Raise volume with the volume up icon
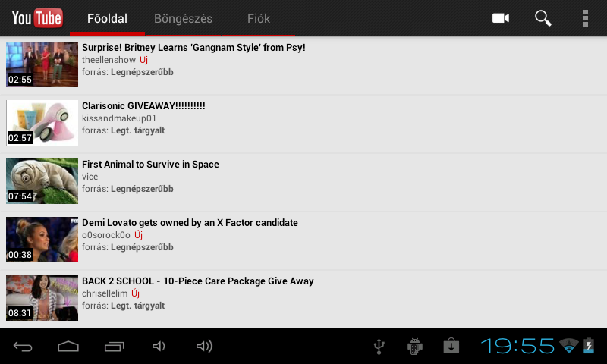The image size is (607, 364). click(x=204, y=347)
